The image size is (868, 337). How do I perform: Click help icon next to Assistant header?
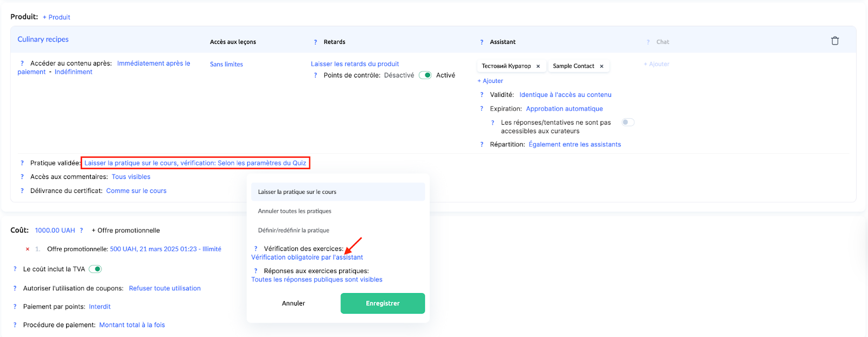coord(481,42)
